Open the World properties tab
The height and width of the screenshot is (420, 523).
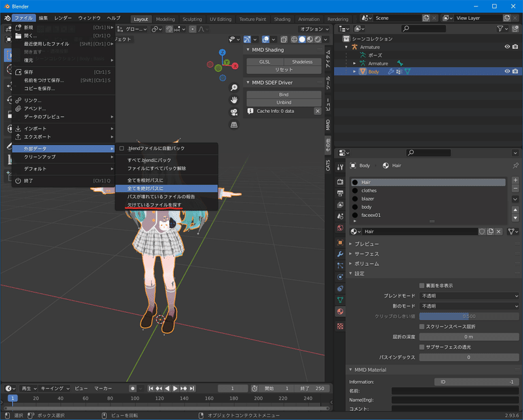(340, 228)
